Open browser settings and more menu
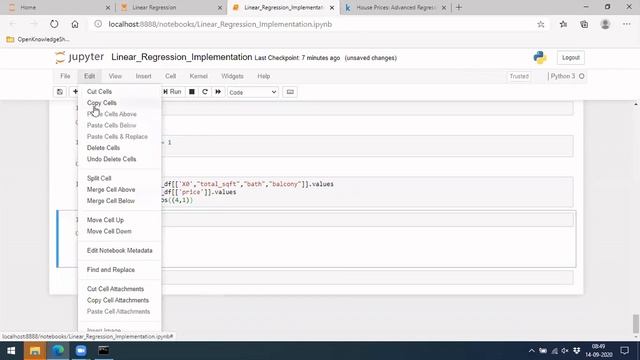Screen dimensions: 640x360 (627, 24)
